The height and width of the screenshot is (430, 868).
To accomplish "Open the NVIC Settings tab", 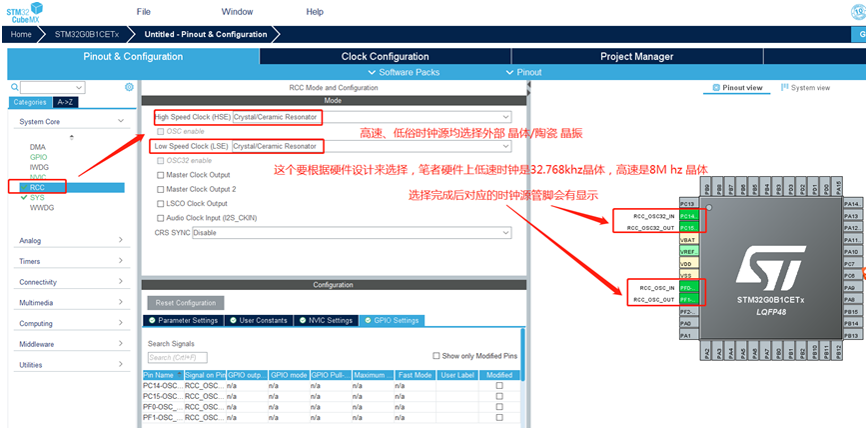I will click(327, 320).
